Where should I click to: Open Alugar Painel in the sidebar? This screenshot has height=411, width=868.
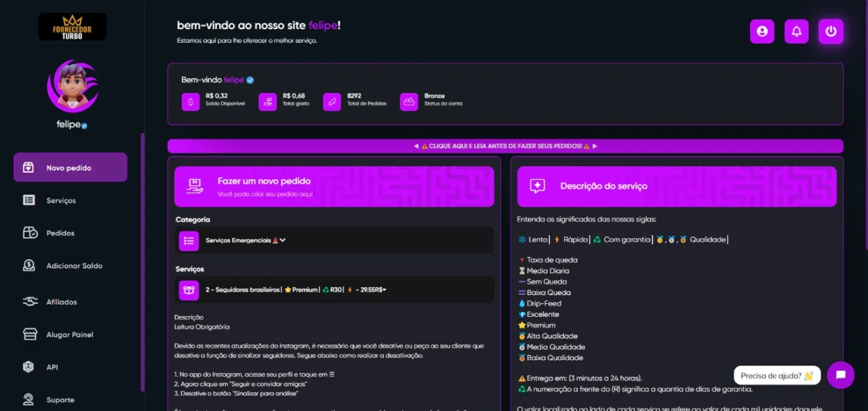71,334
